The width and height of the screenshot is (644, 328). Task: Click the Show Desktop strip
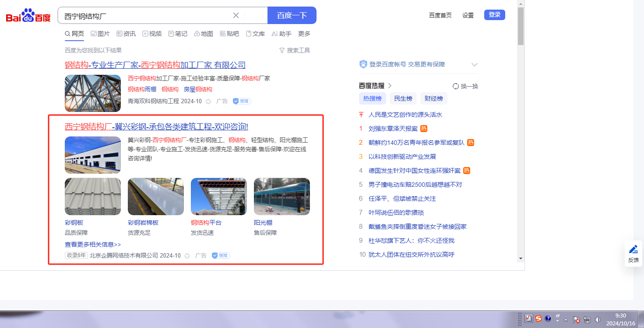tap(641, 319)
